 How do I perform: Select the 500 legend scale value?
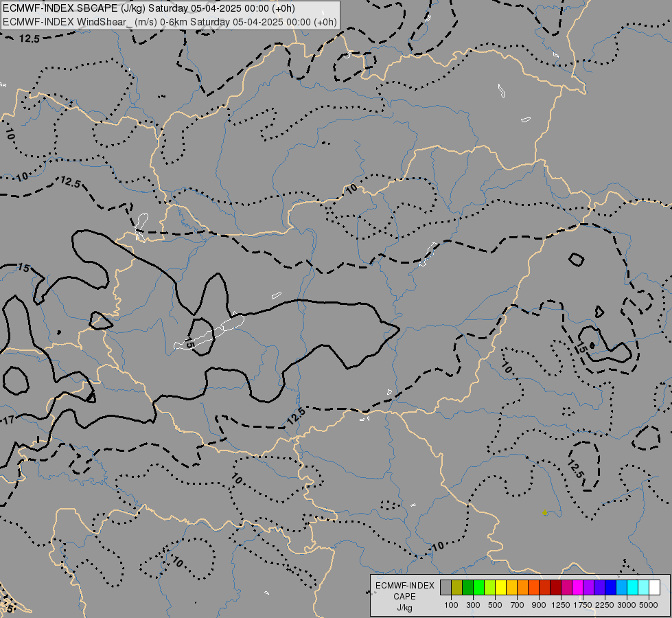pyautogui.click(x=495, y=605)
